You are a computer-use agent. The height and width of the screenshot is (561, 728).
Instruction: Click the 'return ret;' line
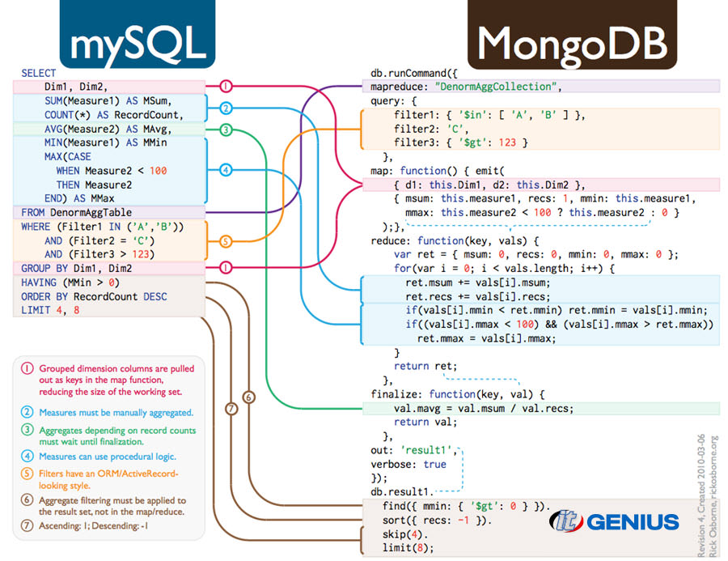[x=425, y=366]
